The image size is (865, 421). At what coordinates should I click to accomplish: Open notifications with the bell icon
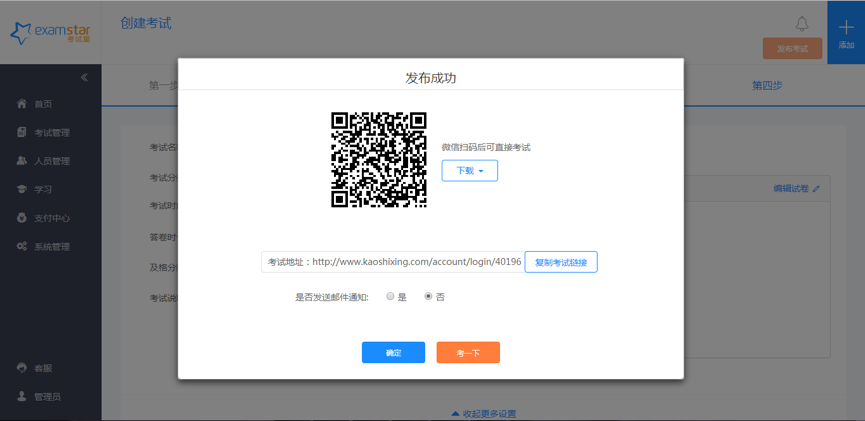coord(802,24)
